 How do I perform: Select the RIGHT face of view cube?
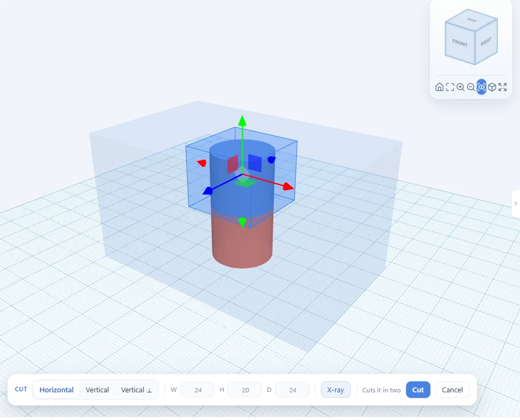click(486, 41)
